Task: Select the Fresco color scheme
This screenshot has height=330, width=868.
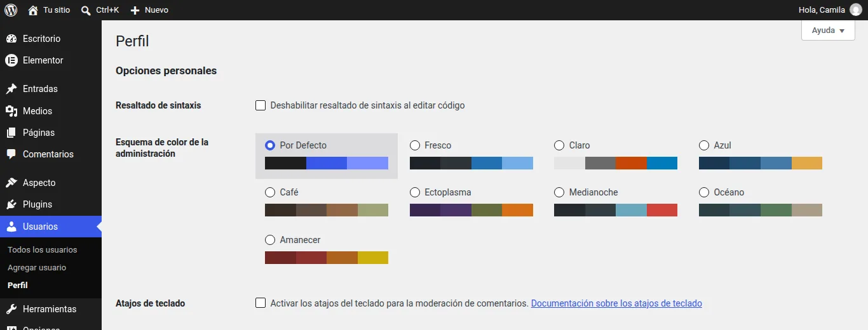Action: tap(415, 145)
